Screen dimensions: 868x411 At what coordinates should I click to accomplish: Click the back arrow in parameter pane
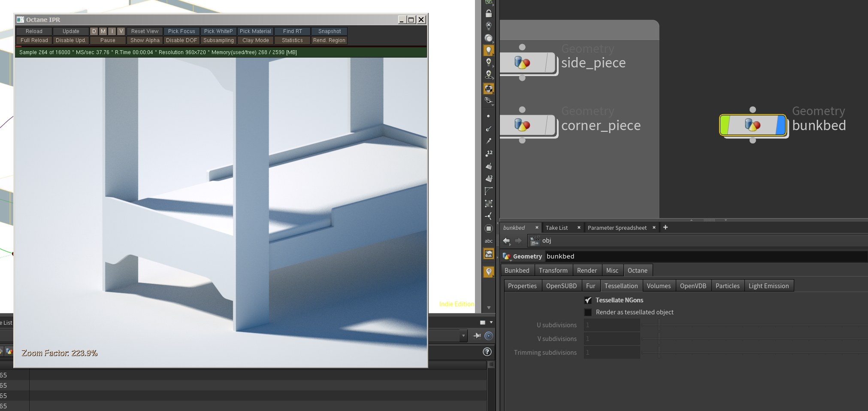[506, 241]
